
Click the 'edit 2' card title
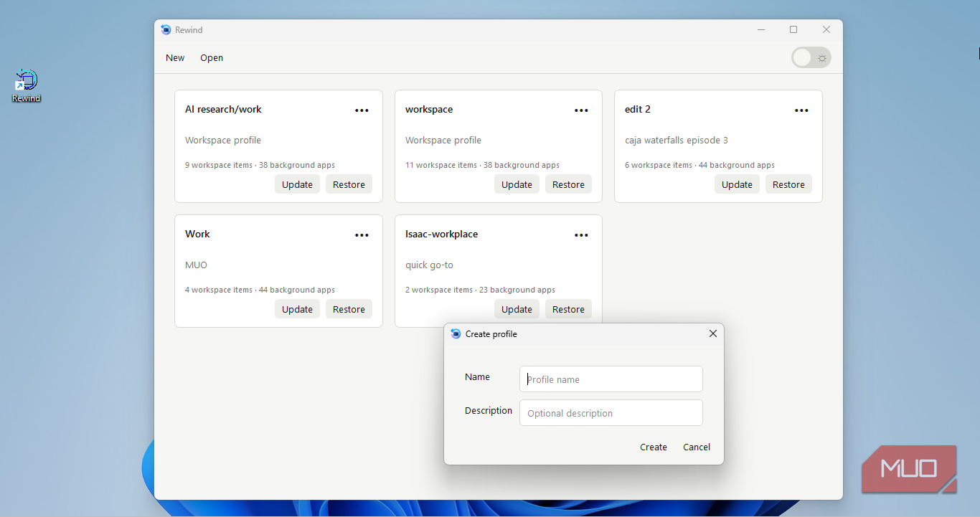(638, 110)
